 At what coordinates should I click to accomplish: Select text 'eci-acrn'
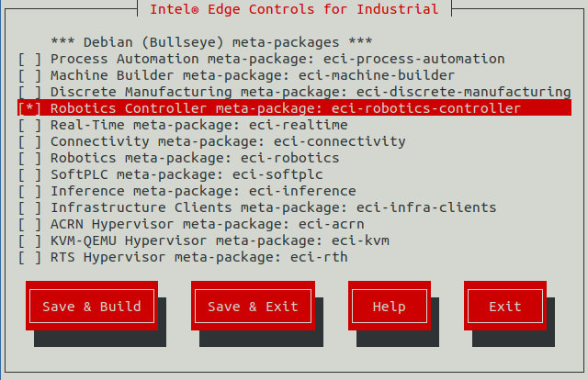click(331, 224)
